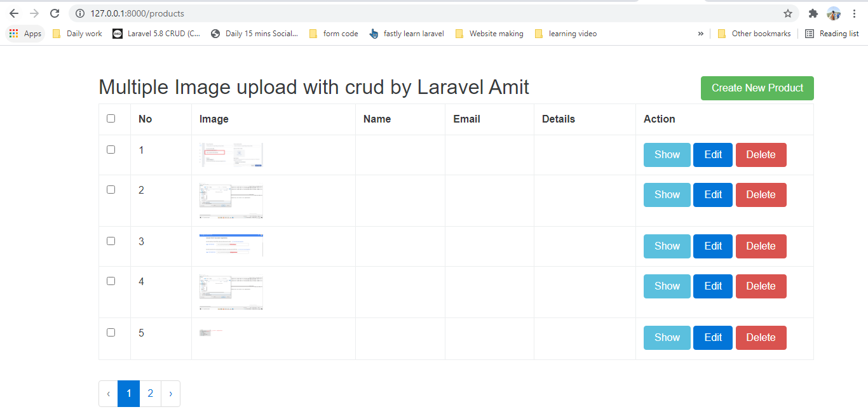Click Edit on product row 3
The height and width of the screenshot is (414, 868).
pyautogui.click(x=712, y=246)
